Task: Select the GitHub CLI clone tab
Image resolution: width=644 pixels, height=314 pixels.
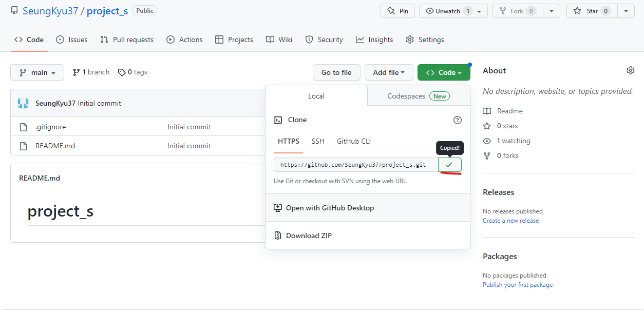Action: [354, 141]
